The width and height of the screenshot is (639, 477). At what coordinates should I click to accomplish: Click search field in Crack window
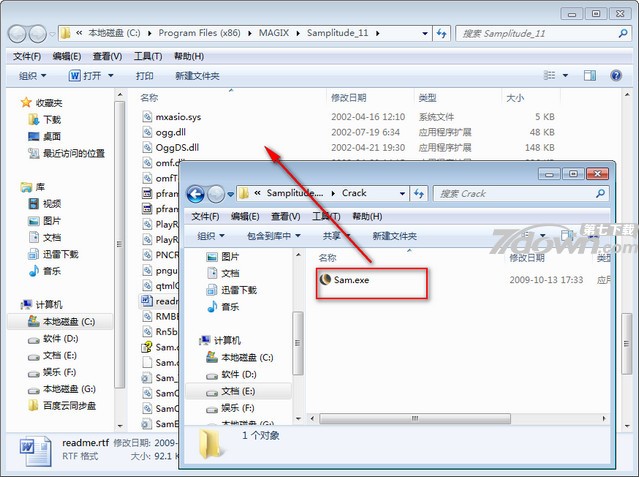(515, 194)
